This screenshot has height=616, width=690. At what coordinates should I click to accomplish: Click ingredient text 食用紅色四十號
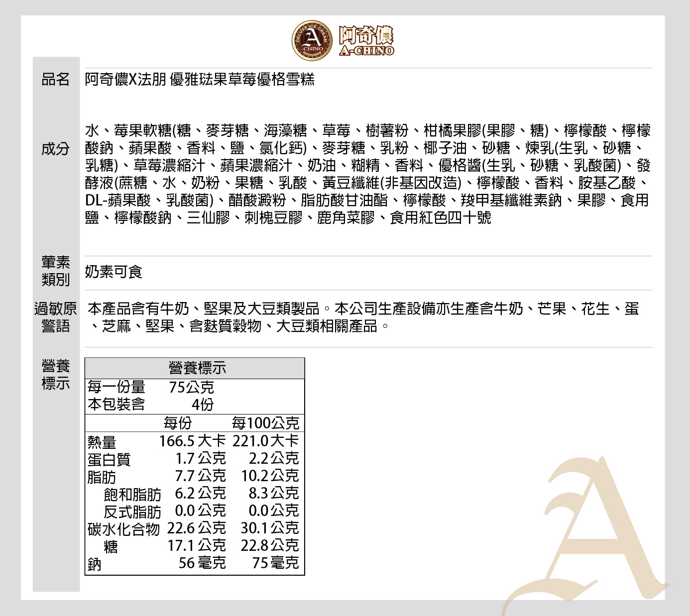[441, 217]
